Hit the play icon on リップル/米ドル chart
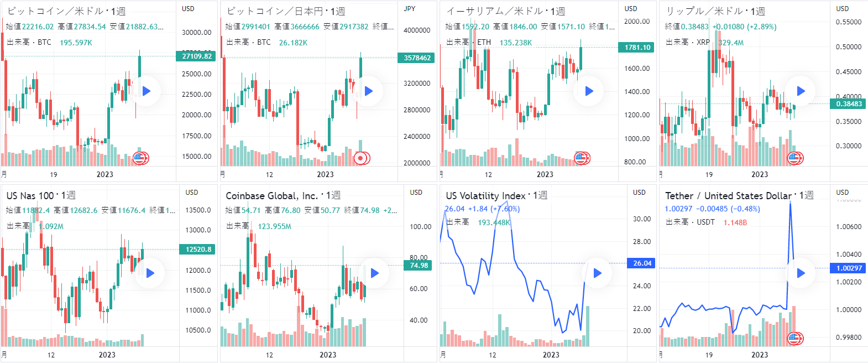The image size is (868, 363). (801, 91)
